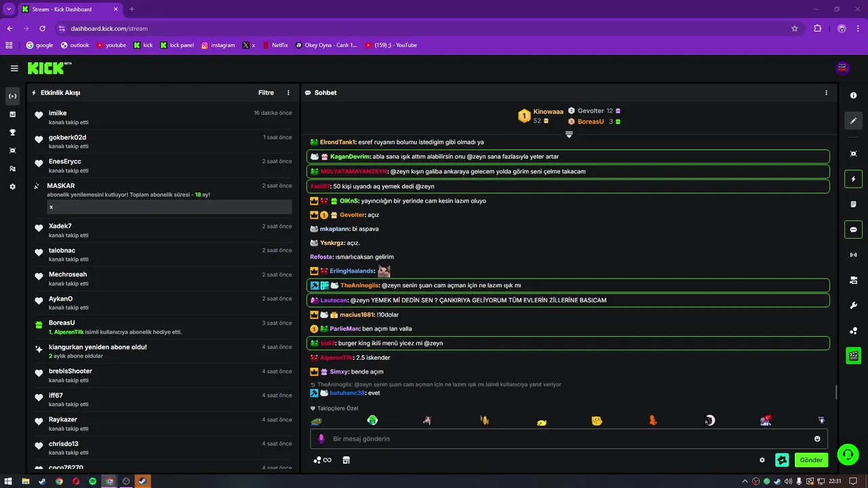Open the 'kick panel' bookmark

(177, 45)
